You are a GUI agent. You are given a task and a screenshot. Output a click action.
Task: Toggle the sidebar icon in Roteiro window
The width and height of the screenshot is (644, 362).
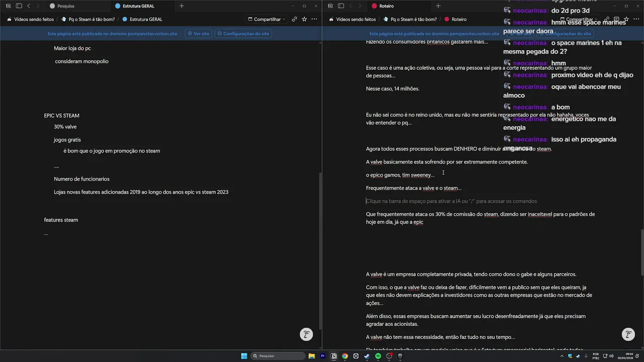point(341,6)
